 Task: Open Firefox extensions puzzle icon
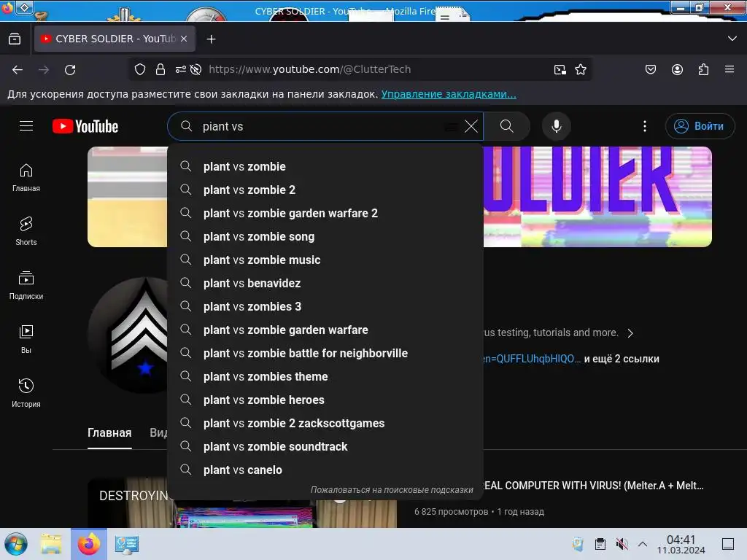[x=703, y=69]
